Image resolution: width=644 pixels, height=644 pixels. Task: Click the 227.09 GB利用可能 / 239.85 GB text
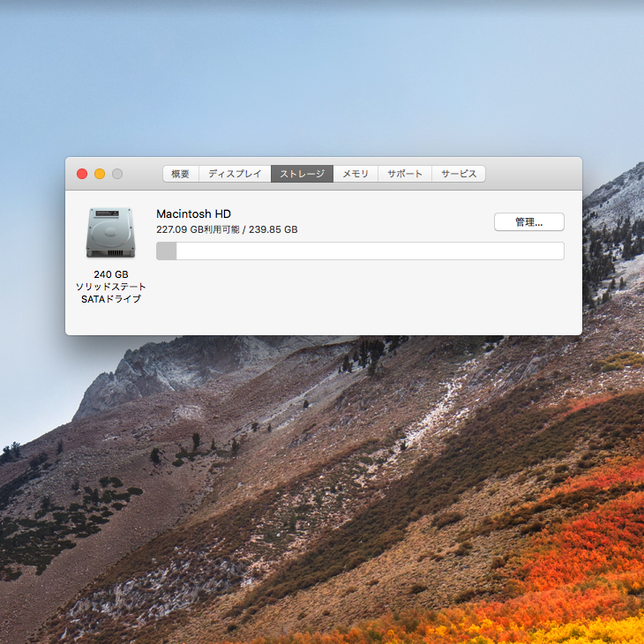click(227, 229)
